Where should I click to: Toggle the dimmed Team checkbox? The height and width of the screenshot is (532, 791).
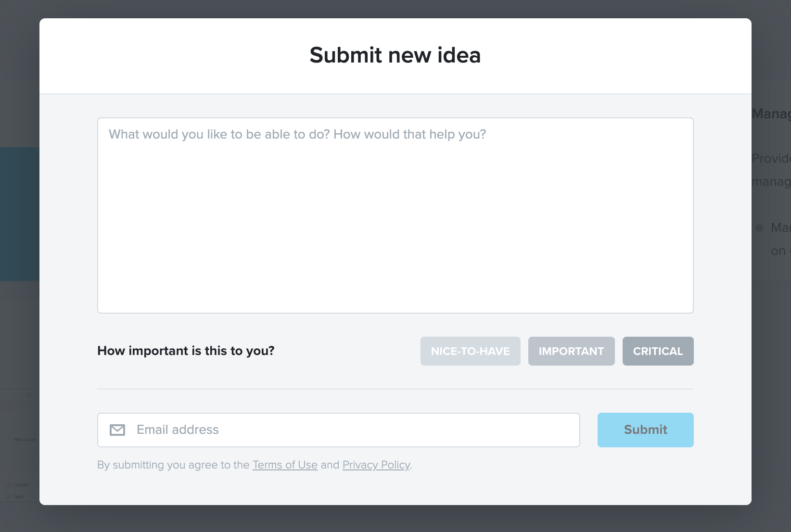coord(8,496)
